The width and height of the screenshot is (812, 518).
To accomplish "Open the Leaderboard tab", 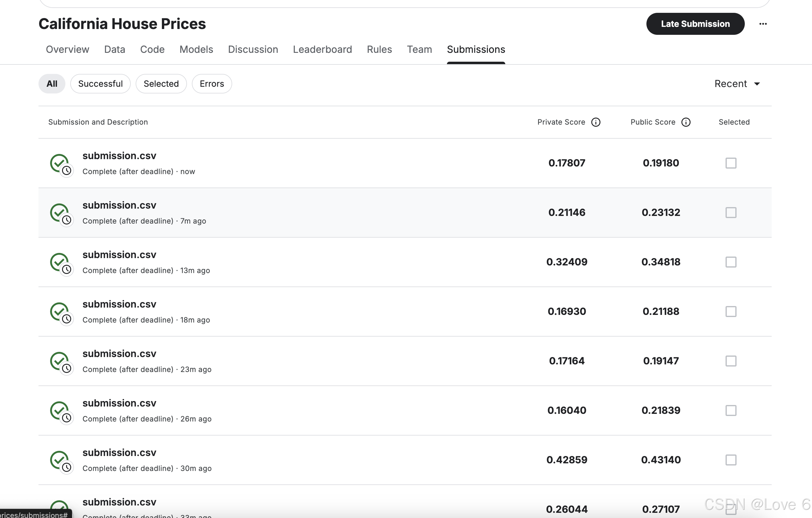I will coord(322,49).
